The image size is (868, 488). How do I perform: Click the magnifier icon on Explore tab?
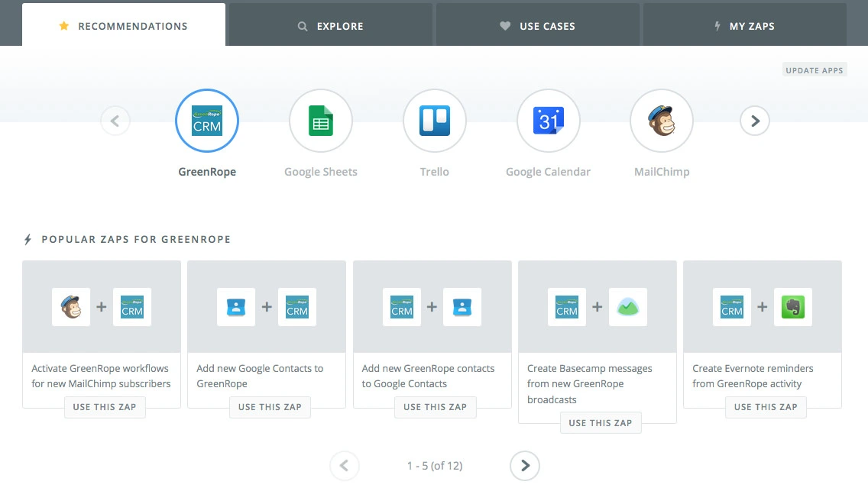303,26
